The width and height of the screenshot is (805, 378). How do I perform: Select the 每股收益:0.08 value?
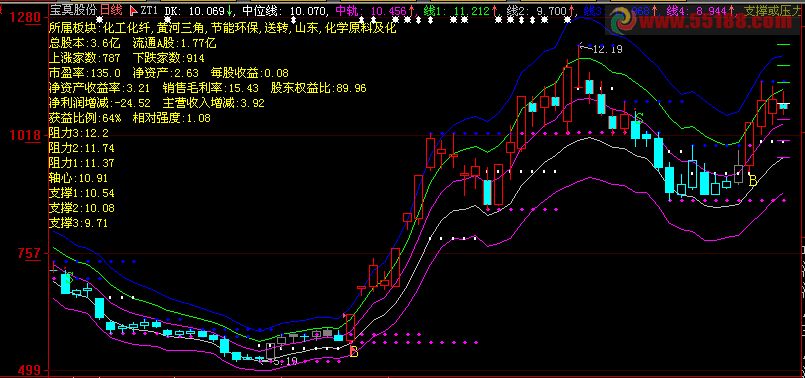pos(250,73)
